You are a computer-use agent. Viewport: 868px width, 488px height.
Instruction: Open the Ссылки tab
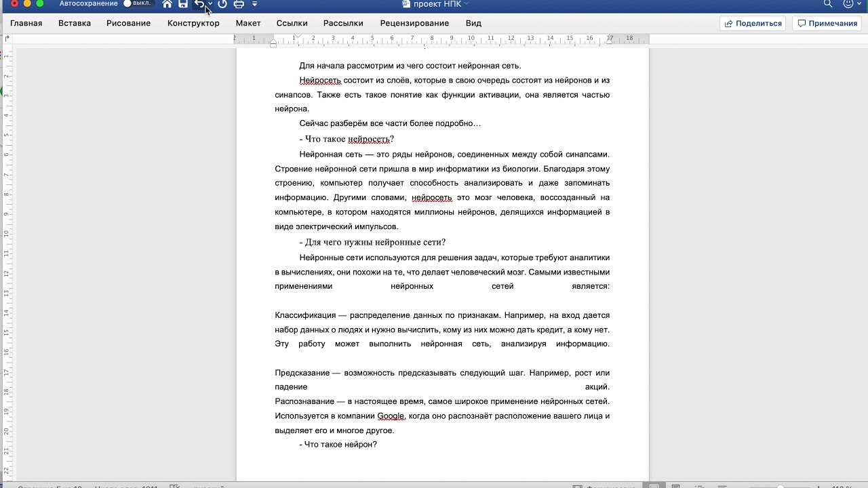292,23
